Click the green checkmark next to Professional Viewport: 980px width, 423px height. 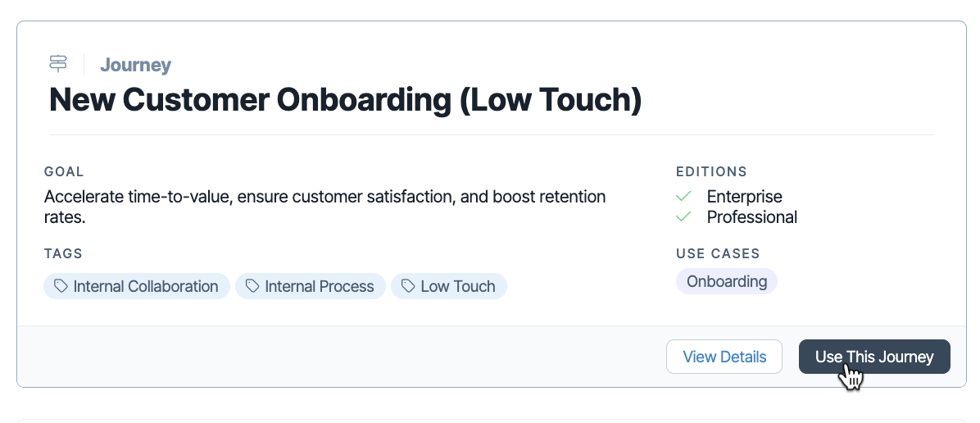click(x=683, y=217)
